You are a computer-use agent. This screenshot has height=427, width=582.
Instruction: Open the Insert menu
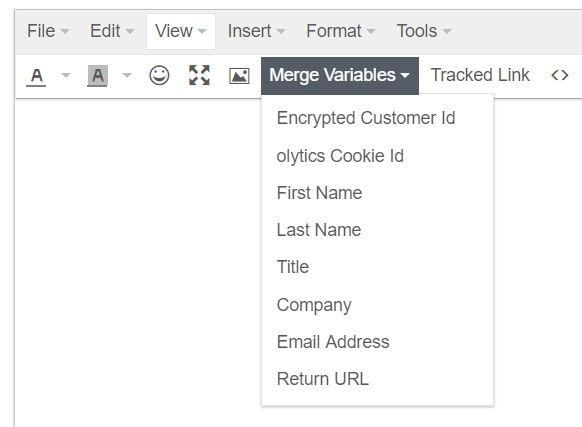pyautogui.click(x=256, y=31)
